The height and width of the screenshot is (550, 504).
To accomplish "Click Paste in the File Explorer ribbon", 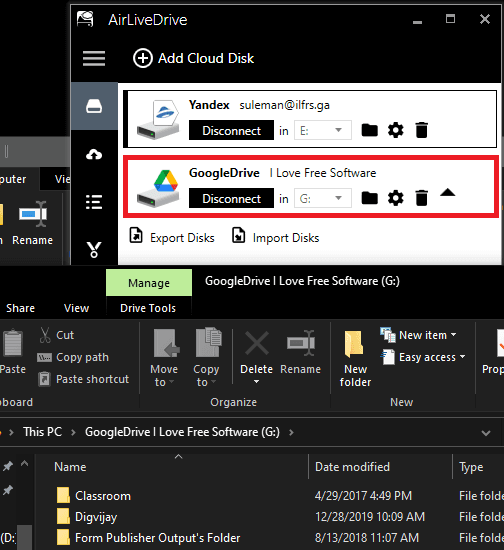I will (x=13, y=352).
